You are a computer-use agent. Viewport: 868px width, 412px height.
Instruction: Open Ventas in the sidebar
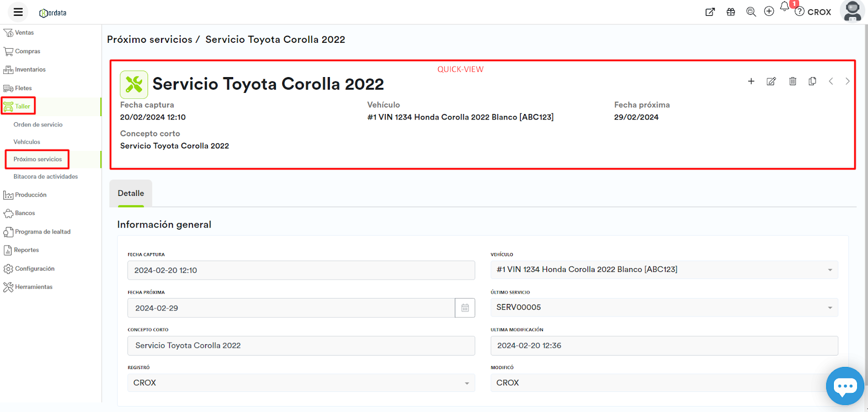(24, 33)
